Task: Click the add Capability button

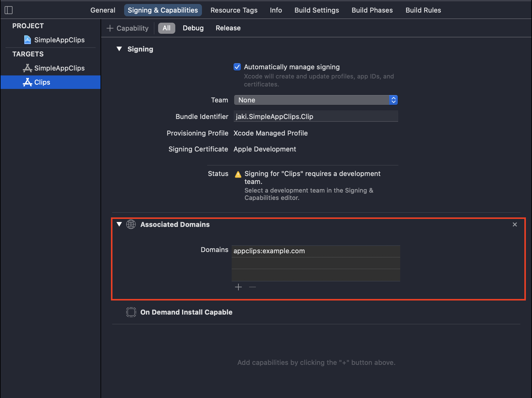Action: coord(127,28)
